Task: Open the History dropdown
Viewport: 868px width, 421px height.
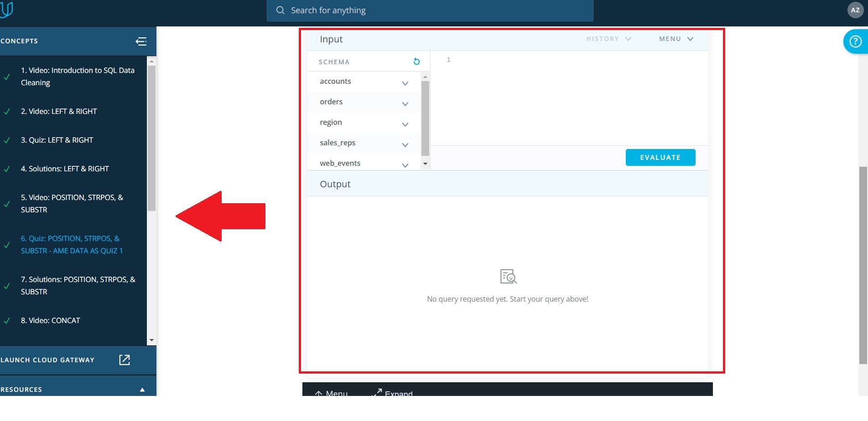Action: [608, 39]
